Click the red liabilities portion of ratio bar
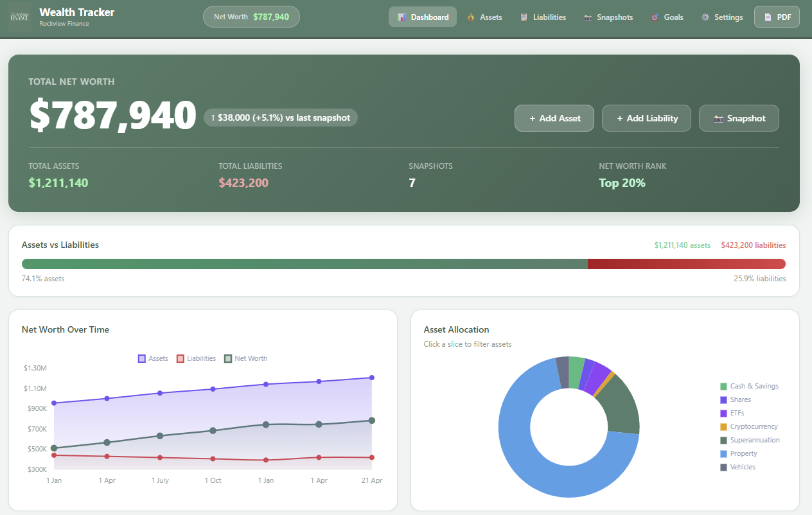The width and height of the screenshot is (812, 515). pyautogui.click(x=687, y=264)
